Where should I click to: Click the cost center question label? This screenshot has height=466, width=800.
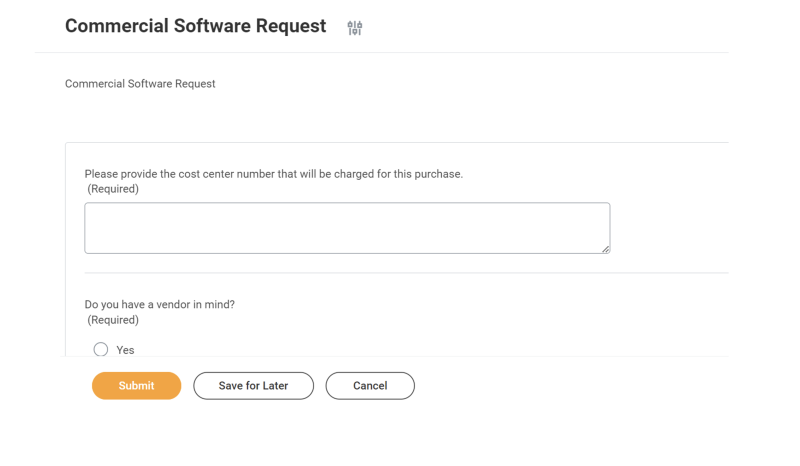click(273, 174)
